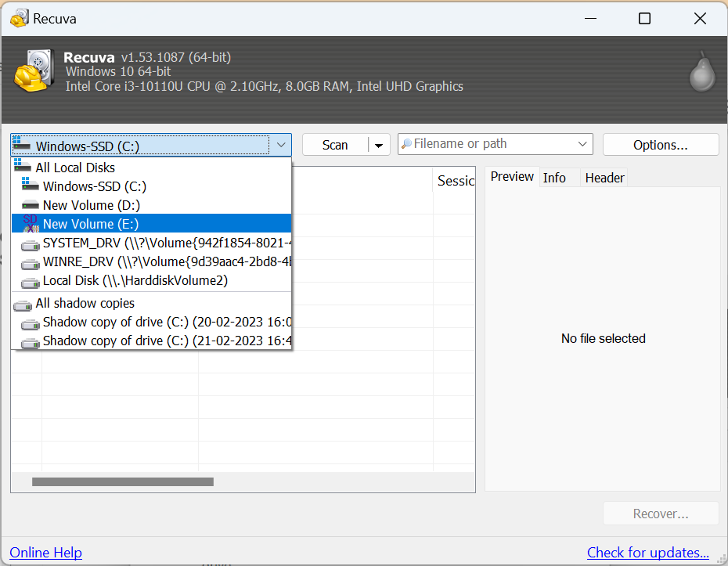
Task: Expand the Filename or path dropdown
Action: (582, 144)
